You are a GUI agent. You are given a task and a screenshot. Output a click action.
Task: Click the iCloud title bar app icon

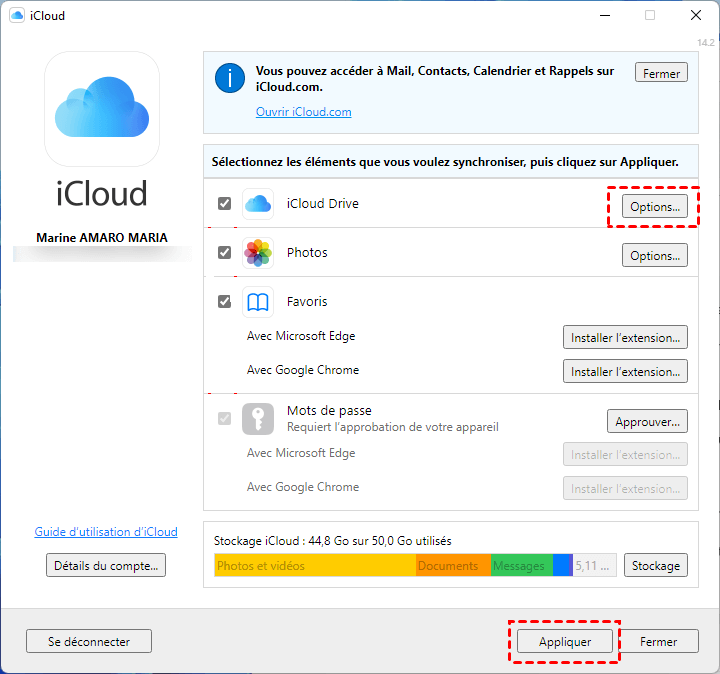click(17, 16)
